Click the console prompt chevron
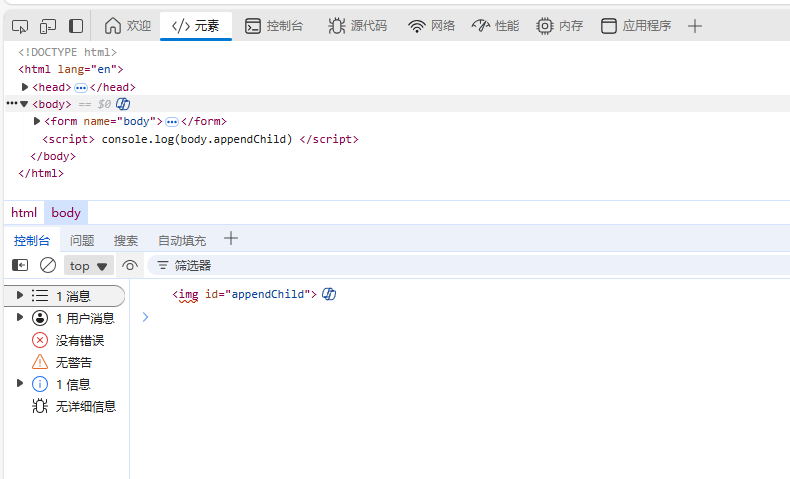790x479 pixels. tap(146, 317)
